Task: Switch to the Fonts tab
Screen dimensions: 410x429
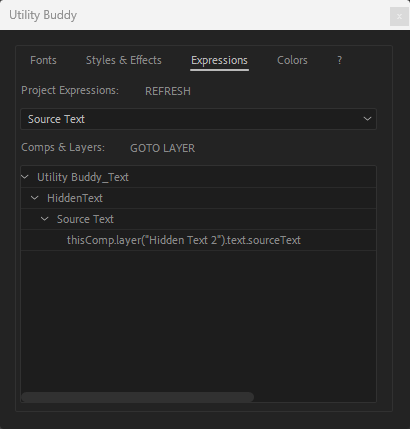Action: 43,60
